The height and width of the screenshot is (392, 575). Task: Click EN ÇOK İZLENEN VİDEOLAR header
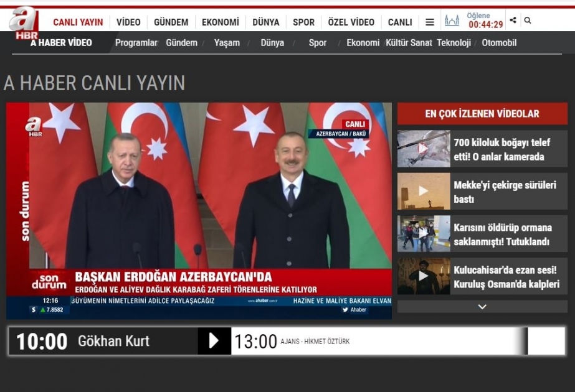482,114
